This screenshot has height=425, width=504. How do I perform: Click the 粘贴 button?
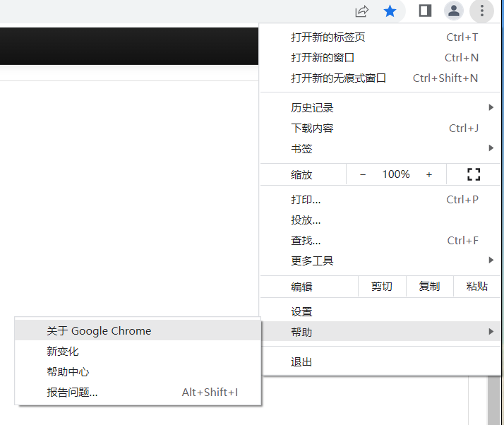coord(477,287)
